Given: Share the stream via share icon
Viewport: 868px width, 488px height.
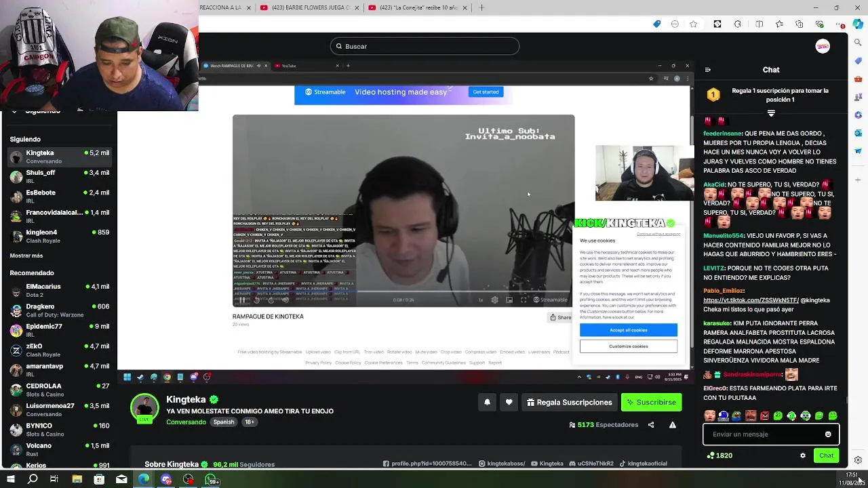Looking at the screenshot, I should [651, 425].
